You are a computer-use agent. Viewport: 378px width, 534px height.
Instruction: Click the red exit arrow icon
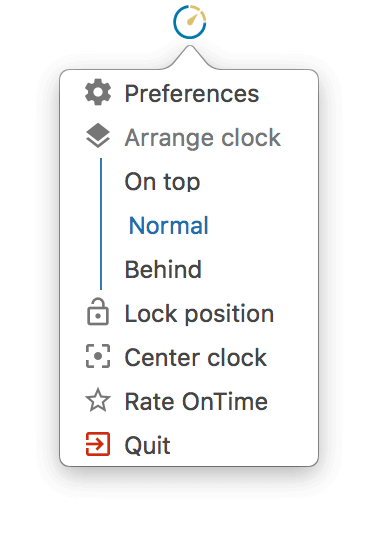tap(98, 444)
